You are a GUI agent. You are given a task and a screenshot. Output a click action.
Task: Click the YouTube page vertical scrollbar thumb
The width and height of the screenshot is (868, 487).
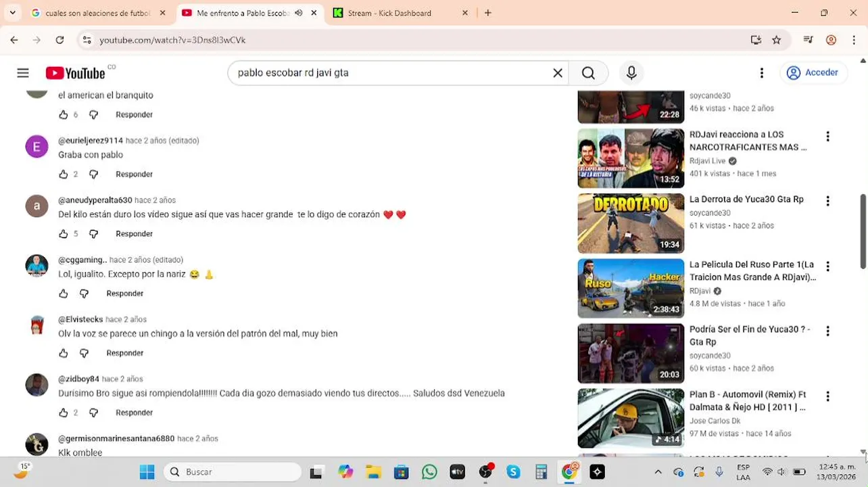[863, 231]
